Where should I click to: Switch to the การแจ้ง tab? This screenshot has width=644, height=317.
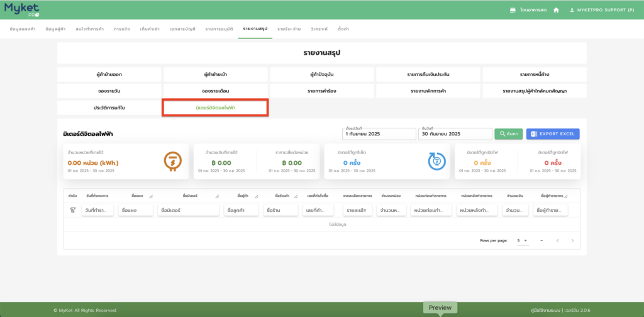click(121, 29)
